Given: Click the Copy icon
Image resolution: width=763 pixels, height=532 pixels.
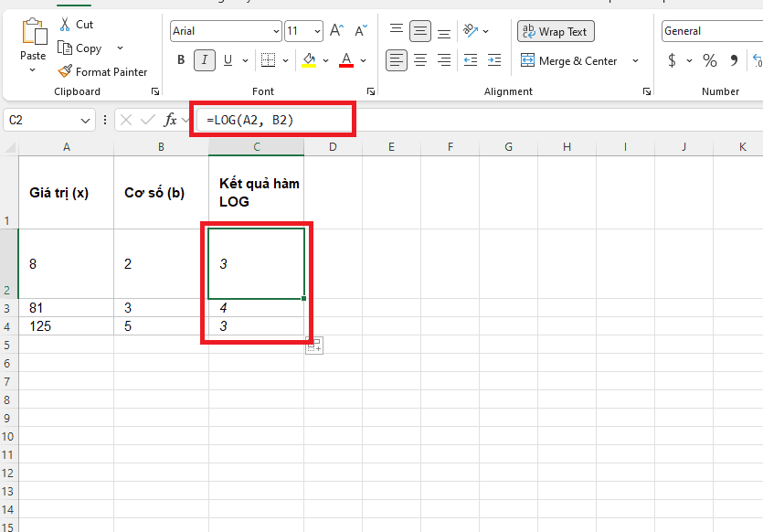Looking at the screenshot, I should (x=65, y=48).
